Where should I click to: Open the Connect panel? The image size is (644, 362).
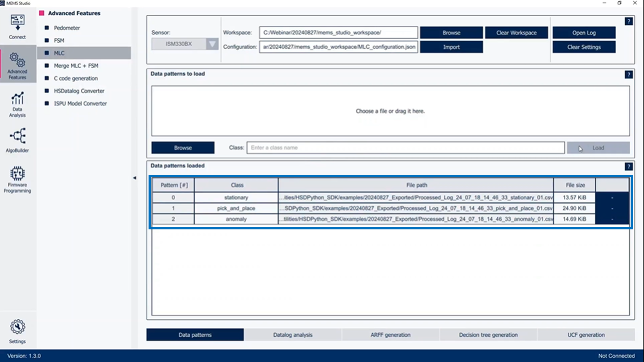tap(17, 26)
